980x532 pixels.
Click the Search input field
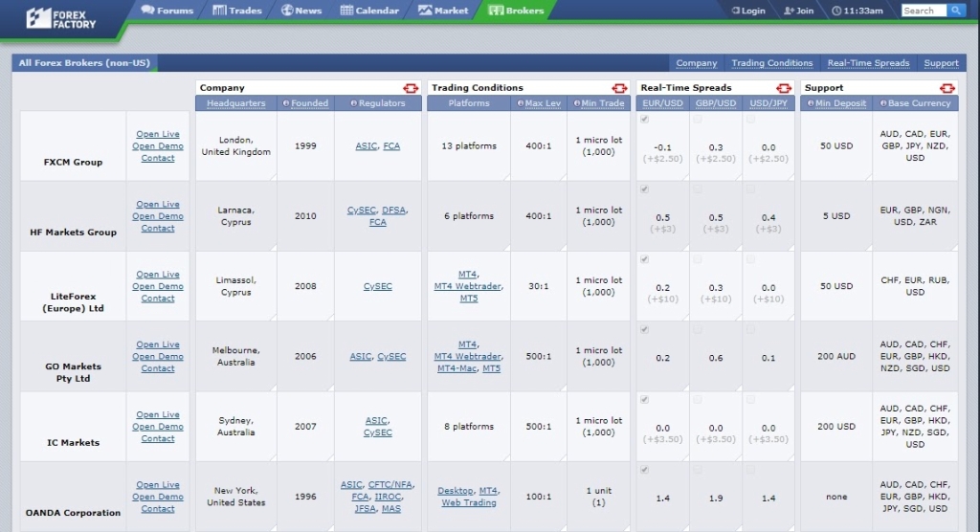(x=924, y=11)
